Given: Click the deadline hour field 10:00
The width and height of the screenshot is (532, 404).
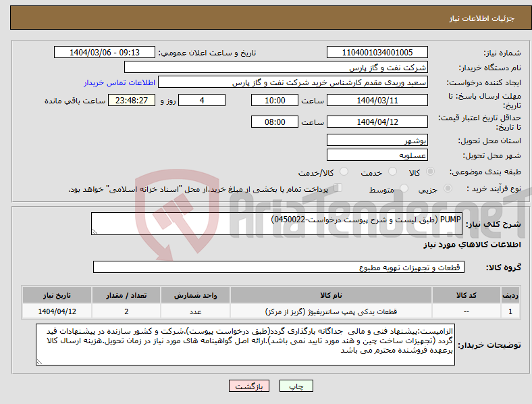Looking at the screenshot, I should 275,100.
